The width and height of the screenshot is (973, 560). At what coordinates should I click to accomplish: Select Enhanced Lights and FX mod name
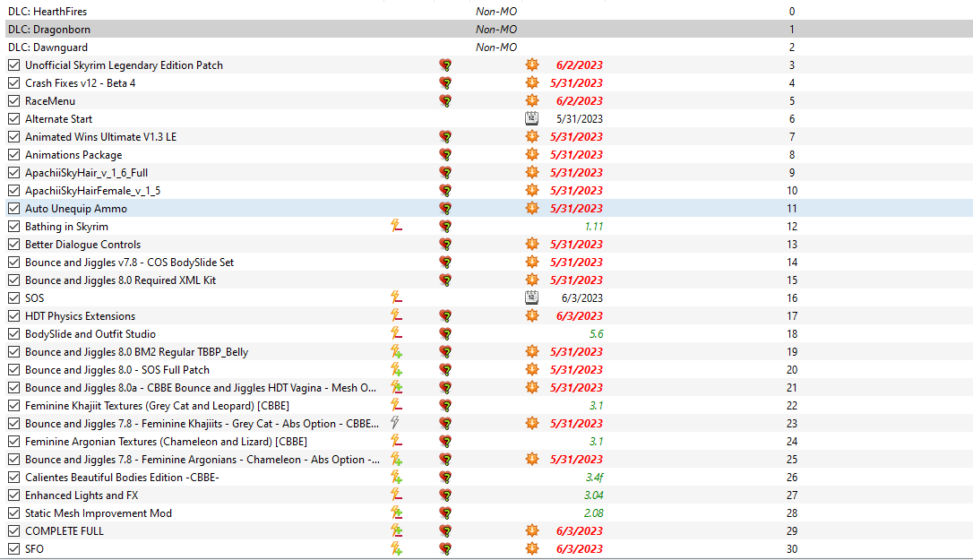point(82,495)
